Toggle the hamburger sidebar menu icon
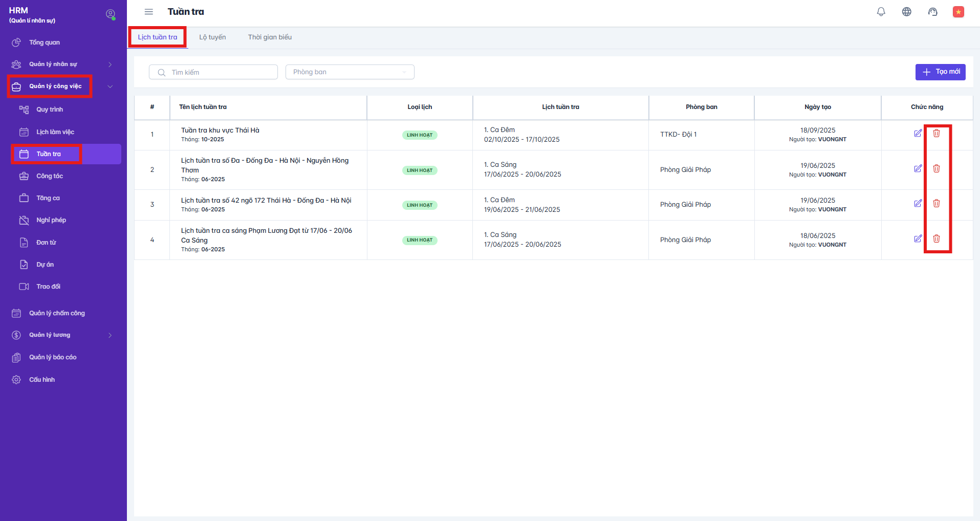The height and width of the screenshot is (521, 980). (149, 12)
